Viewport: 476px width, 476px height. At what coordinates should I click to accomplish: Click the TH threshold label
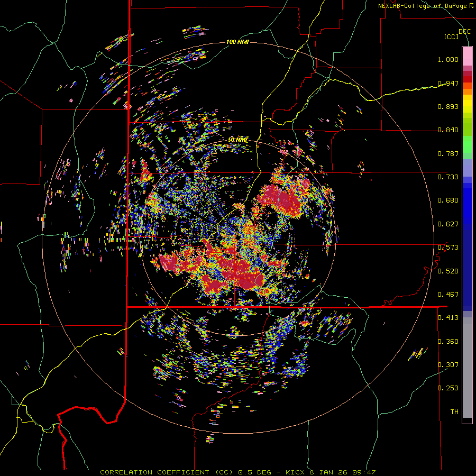454,411
